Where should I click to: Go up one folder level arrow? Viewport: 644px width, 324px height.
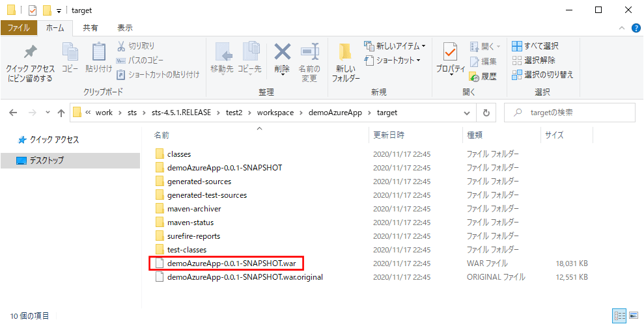(x=61, y=113)
